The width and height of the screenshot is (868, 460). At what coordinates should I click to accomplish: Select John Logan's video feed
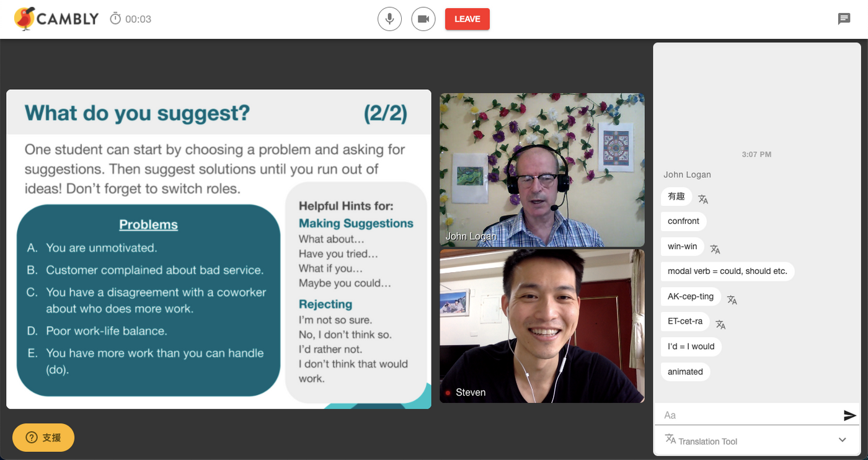pyautogui.click(x=542, y=170)
